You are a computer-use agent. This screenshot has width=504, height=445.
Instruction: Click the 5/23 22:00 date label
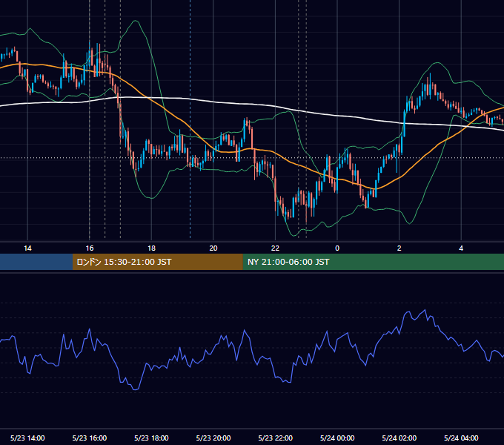point(276,438)
